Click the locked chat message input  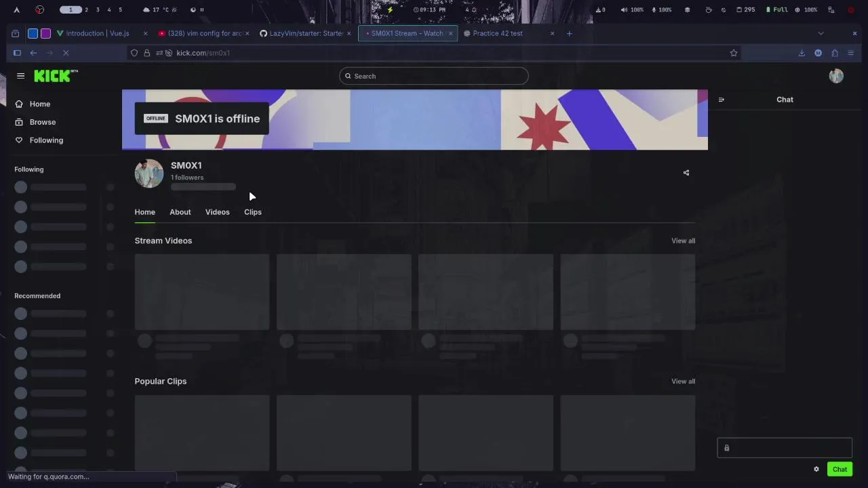785,448
